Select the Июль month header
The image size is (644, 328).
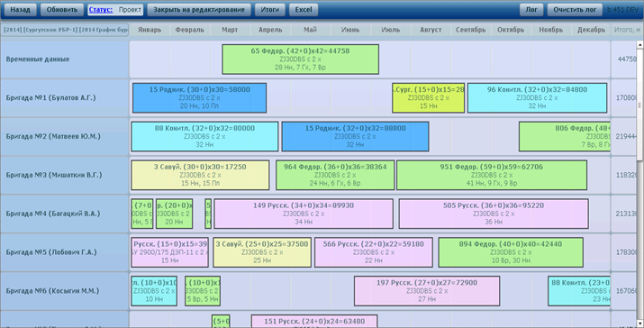point(391,30)
